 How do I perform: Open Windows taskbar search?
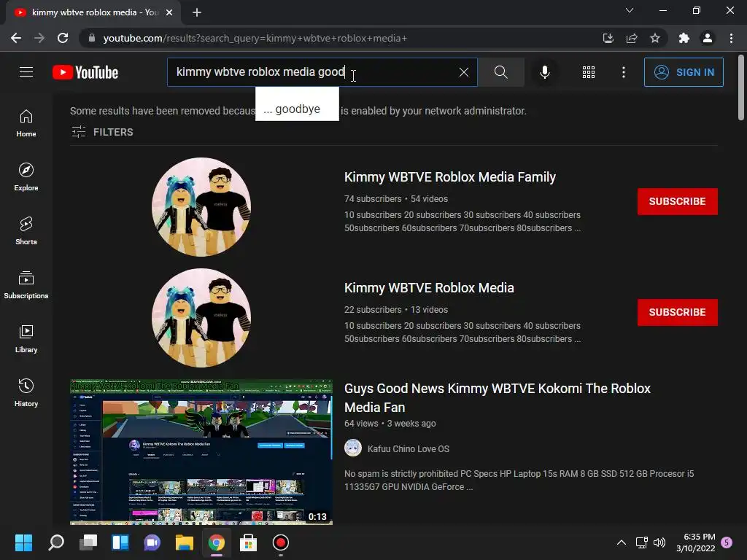(x=55, y=542)
